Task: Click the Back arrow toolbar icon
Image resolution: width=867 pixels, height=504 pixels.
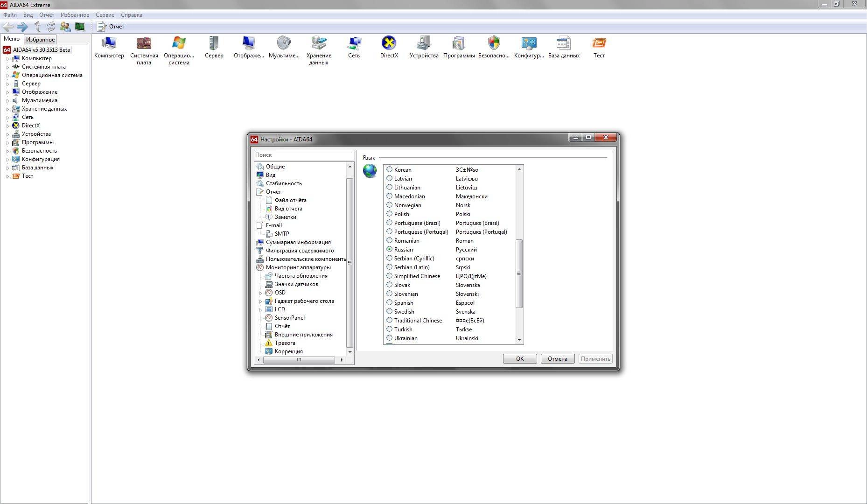Action: point(8,27)
